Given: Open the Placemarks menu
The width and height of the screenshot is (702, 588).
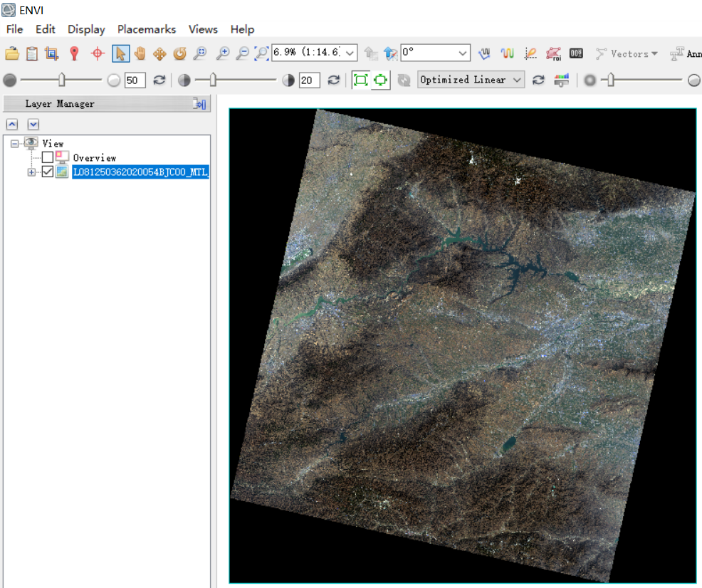Looking at the screenshot, I should [146, 29].
